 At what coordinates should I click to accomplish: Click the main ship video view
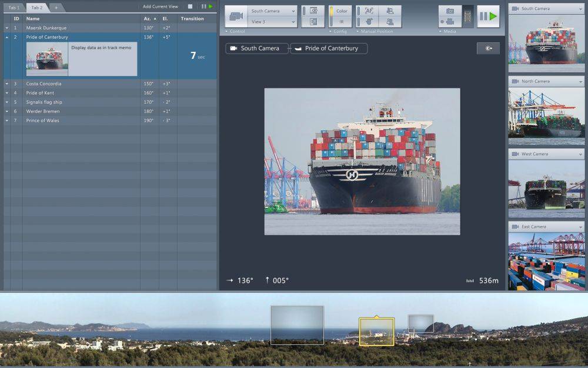pyautogui.click(x=362, y=161)
